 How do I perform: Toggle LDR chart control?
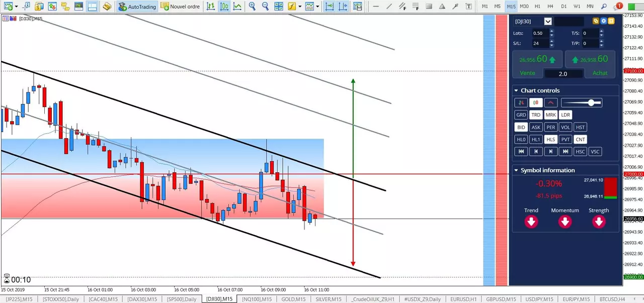coord(566,115)
